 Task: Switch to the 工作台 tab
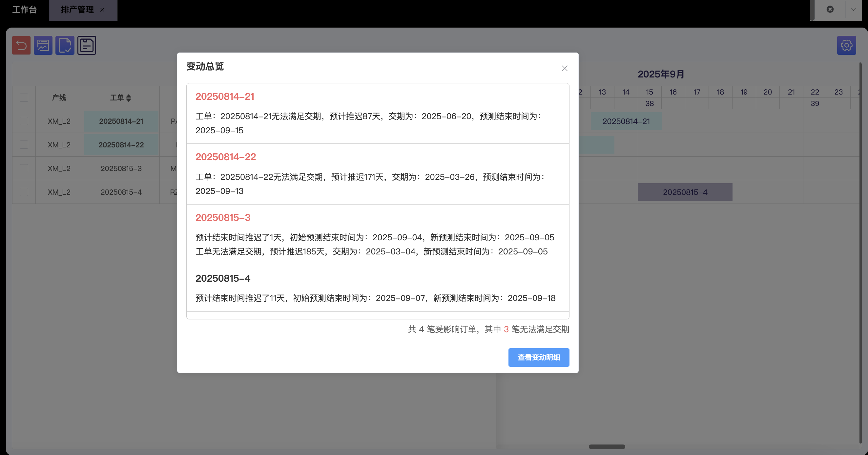click(24, 10)
